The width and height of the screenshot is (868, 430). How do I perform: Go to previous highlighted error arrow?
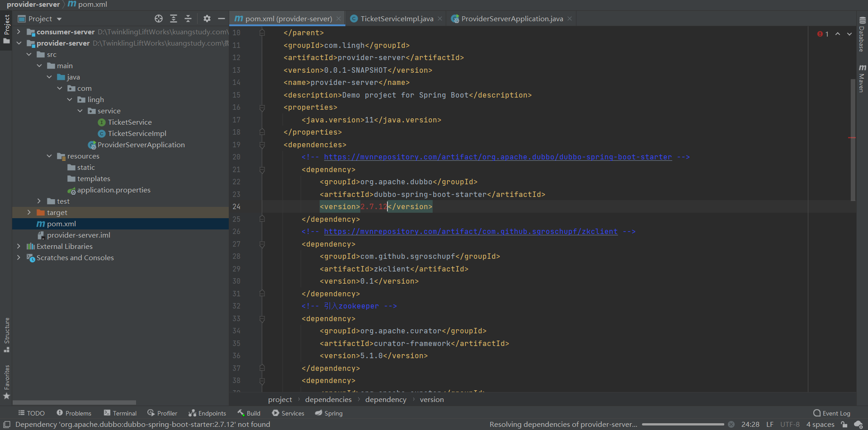838,34
